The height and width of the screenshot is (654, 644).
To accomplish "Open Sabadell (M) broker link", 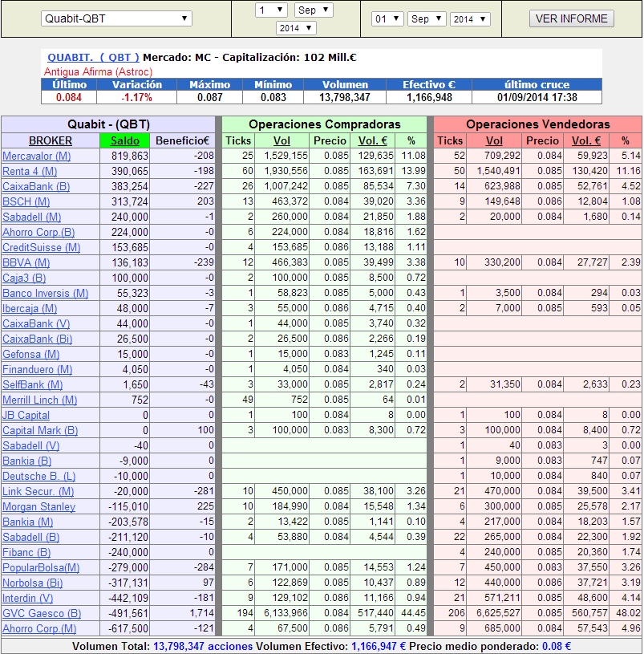I will [32, 217].
